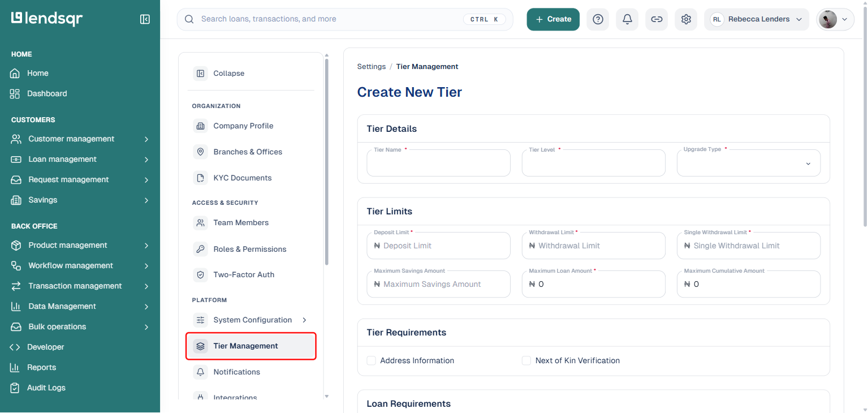Viewport: 868px width, 413px height.
Task: Click the Transaction management arrows icon
Action: [16, 286]
